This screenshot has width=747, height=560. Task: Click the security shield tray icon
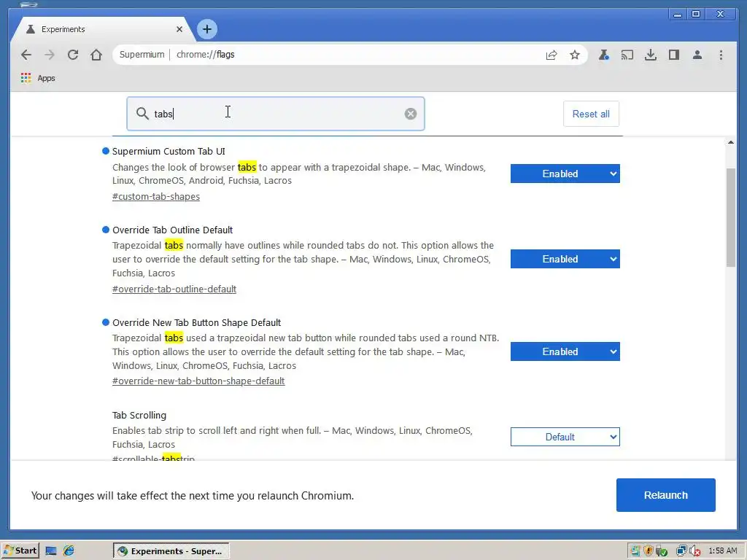coord(648,551)
